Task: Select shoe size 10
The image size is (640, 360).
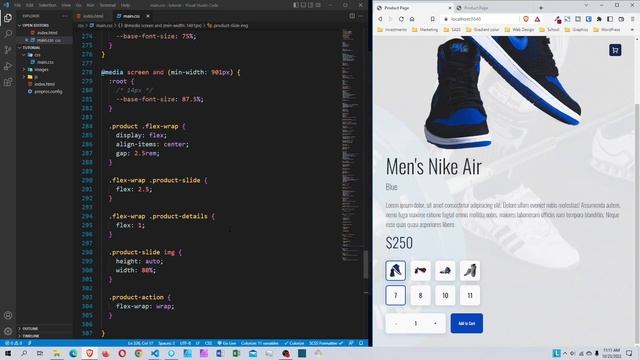Action: [x=445, y=295]
